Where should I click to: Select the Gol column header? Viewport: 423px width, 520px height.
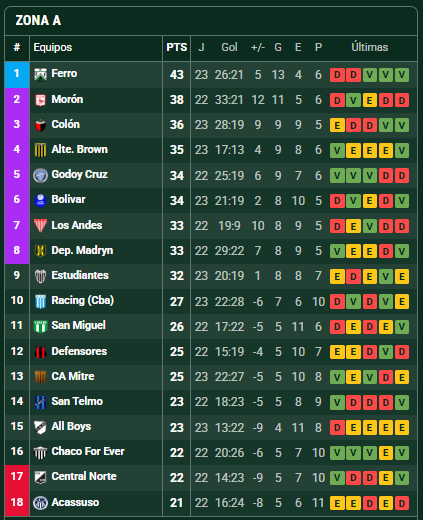click(229, 47)
